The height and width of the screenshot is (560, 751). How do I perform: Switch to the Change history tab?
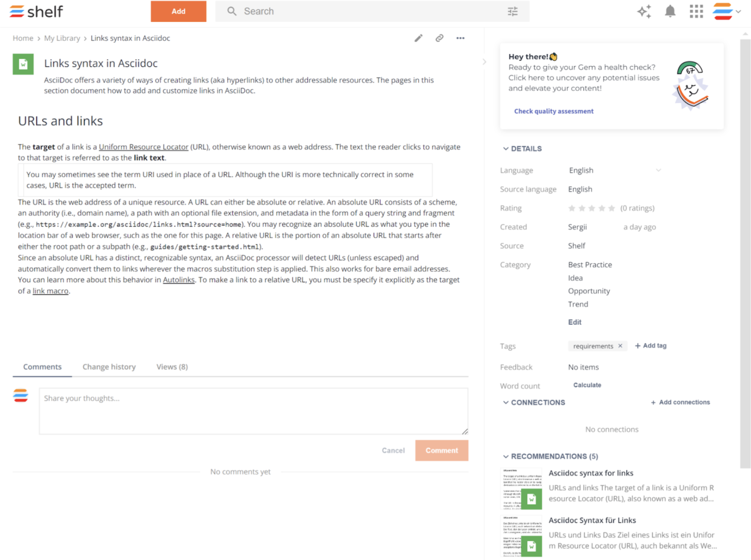109,367
